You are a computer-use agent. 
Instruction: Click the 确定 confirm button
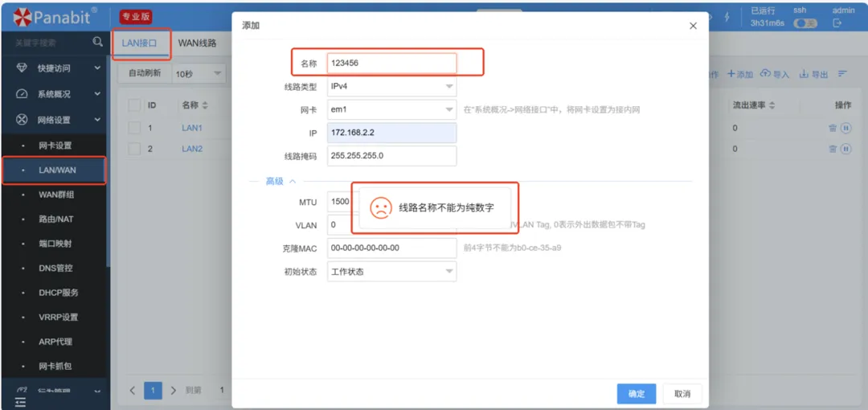[x=636, y=394]
